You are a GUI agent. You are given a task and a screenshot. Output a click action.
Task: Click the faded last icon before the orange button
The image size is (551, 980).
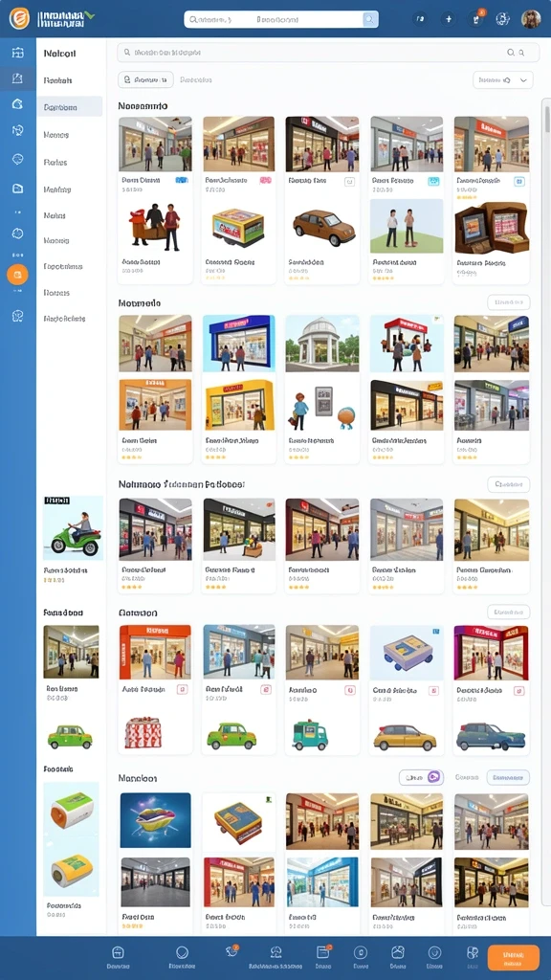coord(473,952)
